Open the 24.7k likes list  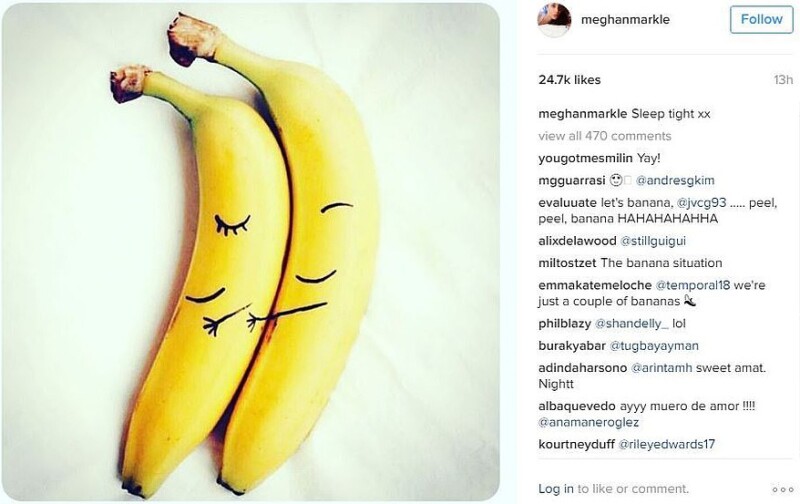[x=569, y=80]
